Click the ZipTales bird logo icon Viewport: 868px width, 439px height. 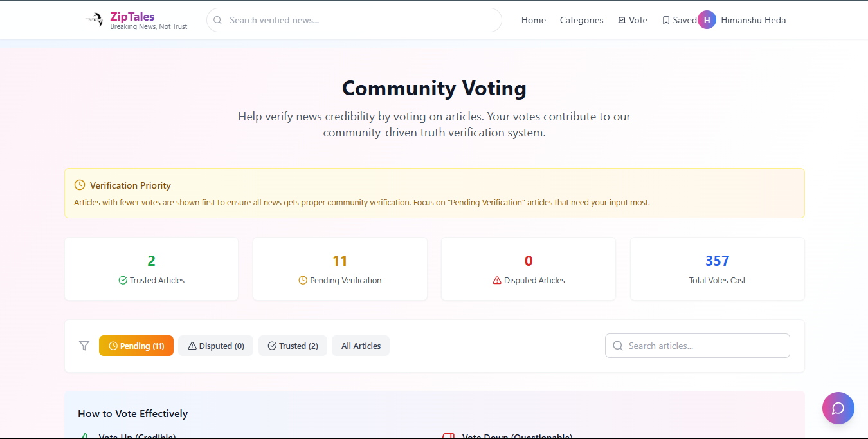(x=95, y=19)
